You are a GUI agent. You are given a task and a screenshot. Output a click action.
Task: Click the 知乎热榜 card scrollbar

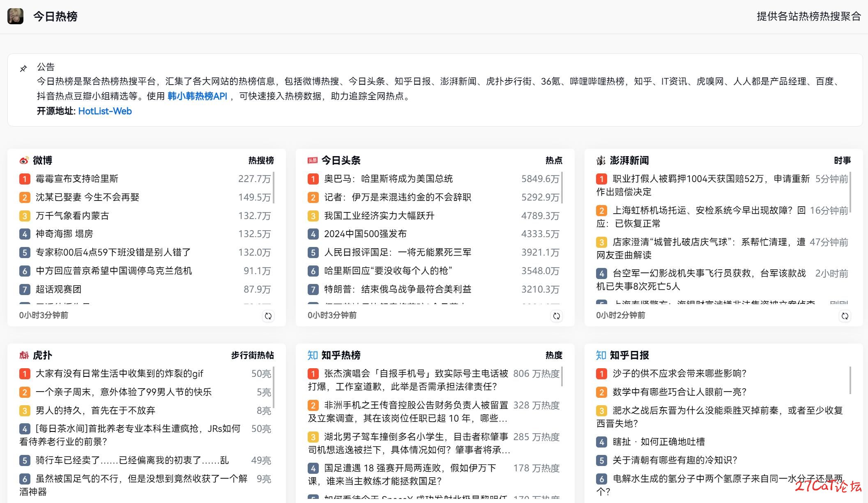(562, 377)
